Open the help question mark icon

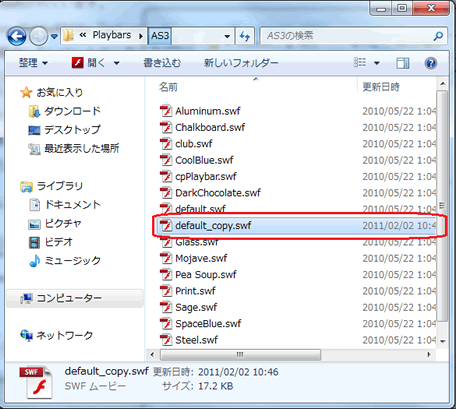[x=431, y=63]
